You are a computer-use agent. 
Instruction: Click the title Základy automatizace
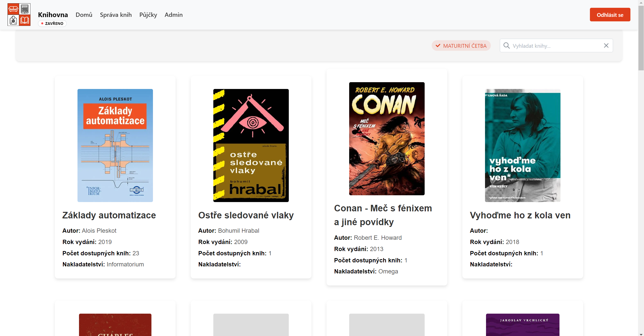coord(109,215)
